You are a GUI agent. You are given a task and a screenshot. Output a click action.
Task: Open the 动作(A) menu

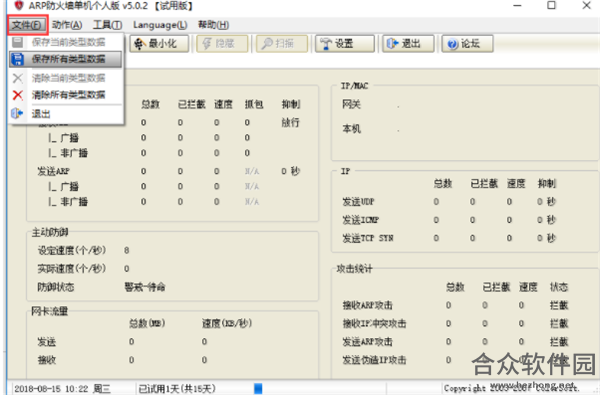pyautogui.click(x=67, y=25)
